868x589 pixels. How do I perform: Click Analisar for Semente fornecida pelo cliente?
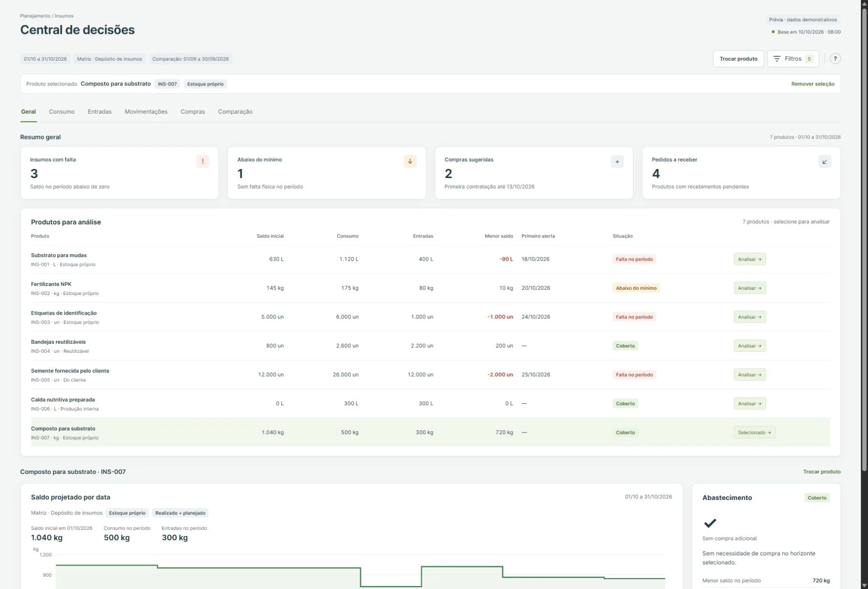click(750, 375)
